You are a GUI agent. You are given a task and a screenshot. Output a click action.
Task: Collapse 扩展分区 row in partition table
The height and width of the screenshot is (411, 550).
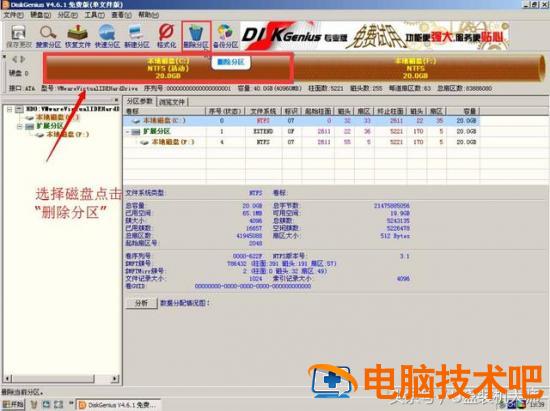coord(128,132)
